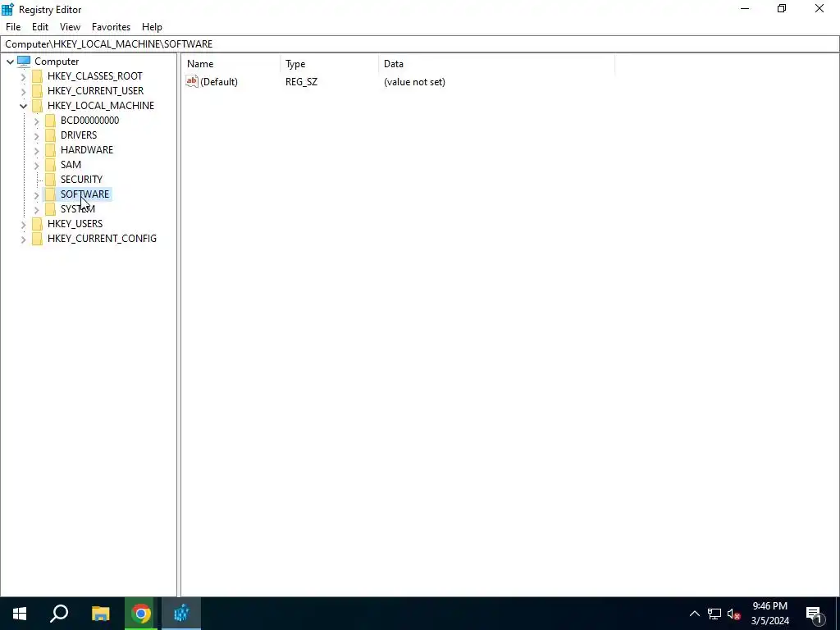Screen dimensions: 840x630
Task: Expand the SAM key
Action: 36,165
